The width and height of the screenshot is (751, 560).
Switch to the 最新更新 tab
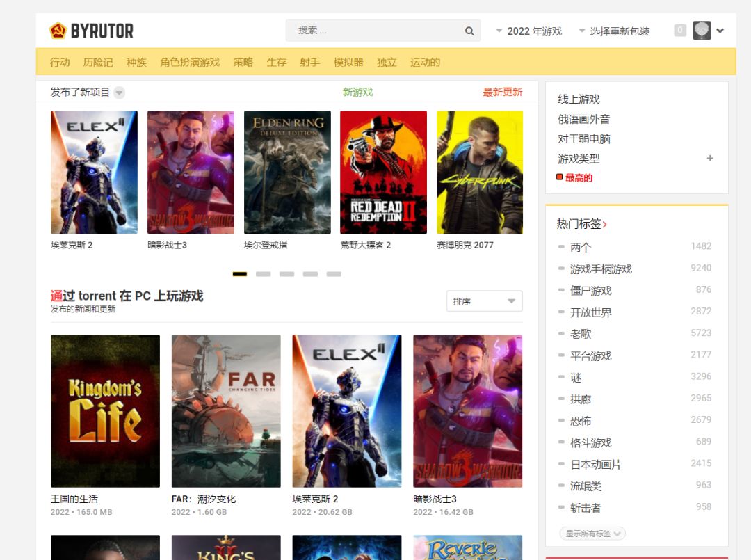point(503,92)
